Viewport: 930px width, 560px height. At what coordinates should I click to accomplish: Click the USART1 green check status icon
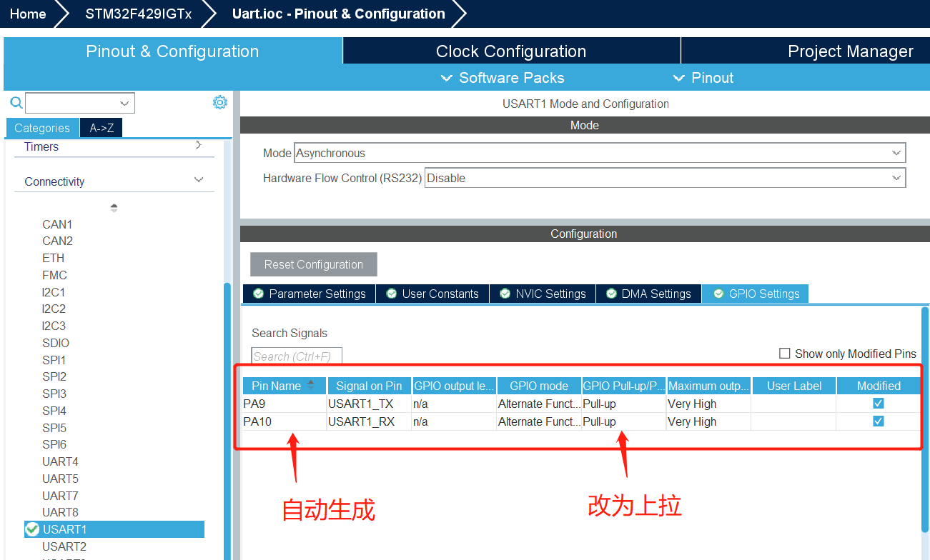pos(32,529)
